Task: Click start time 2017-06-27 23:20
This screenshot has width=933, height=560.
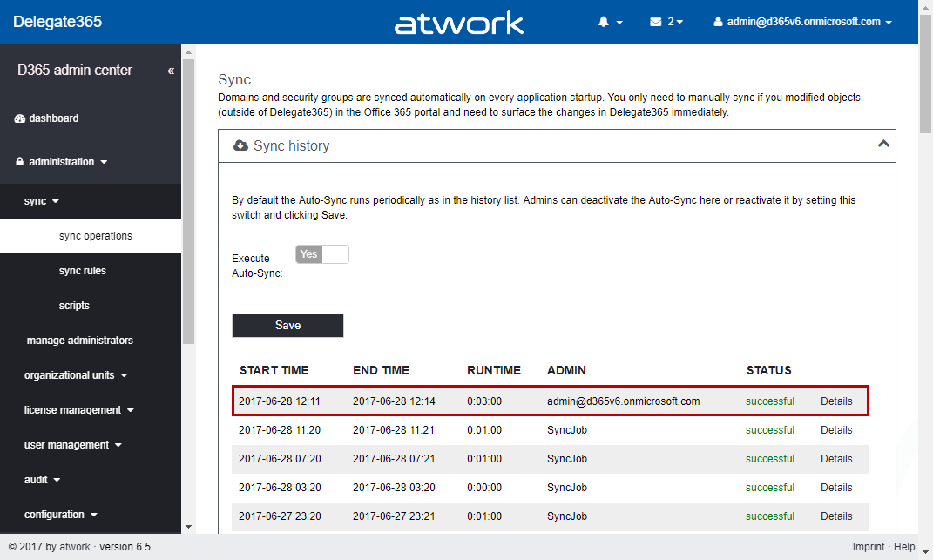Action: click(280, 516)
